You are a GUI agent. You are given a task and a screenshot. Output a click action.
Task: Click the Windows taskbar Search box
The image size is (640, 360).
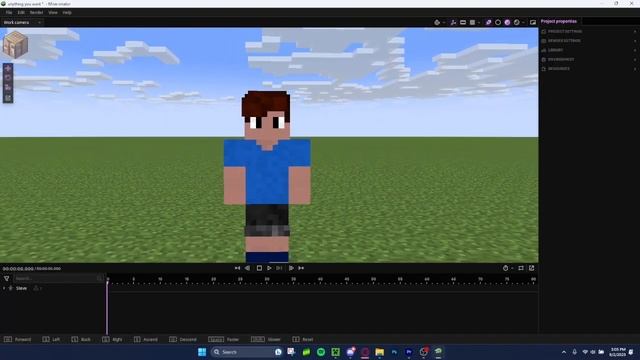[247, 352]
